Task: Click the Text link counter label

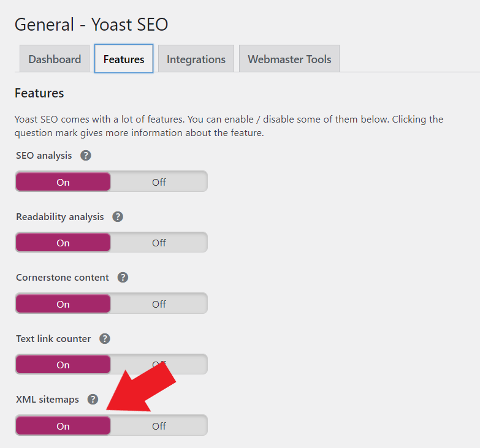Action: 53,338
